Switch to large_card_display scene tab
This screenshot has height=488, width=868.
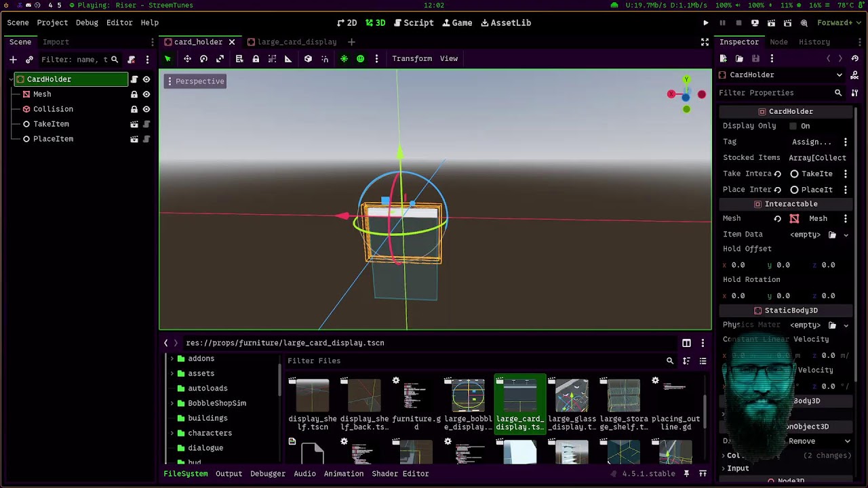coord(292,42)
